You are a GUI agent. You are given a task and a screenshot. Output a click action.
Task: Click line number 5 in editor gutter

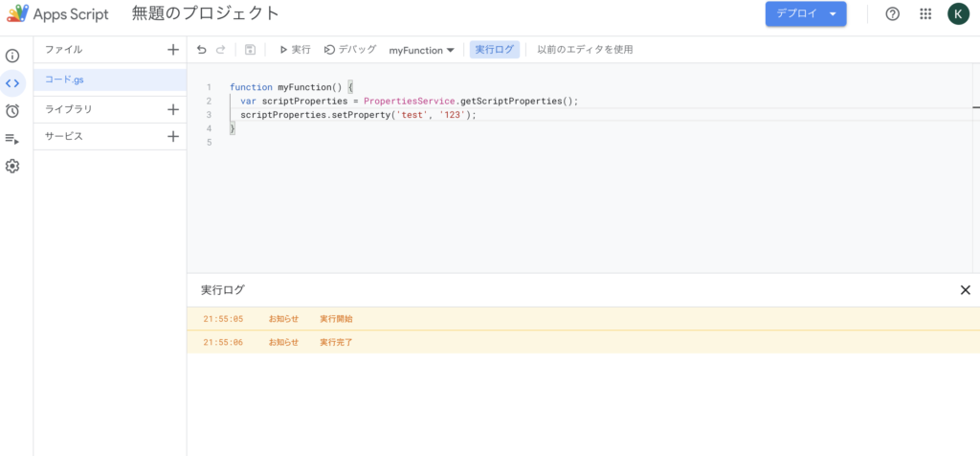click(x=209, y=142)
